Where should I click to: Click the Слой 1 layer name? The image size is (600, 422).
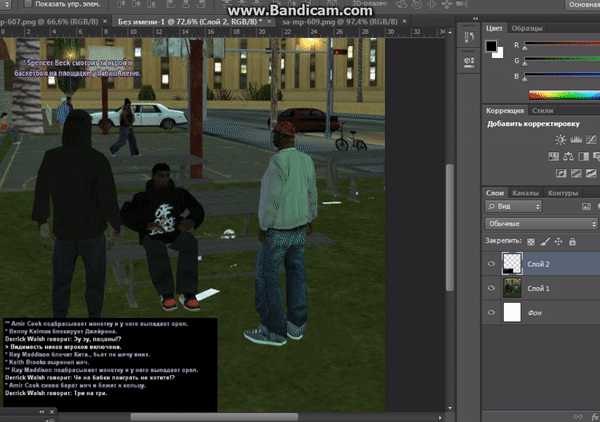[x=538, y=288]
